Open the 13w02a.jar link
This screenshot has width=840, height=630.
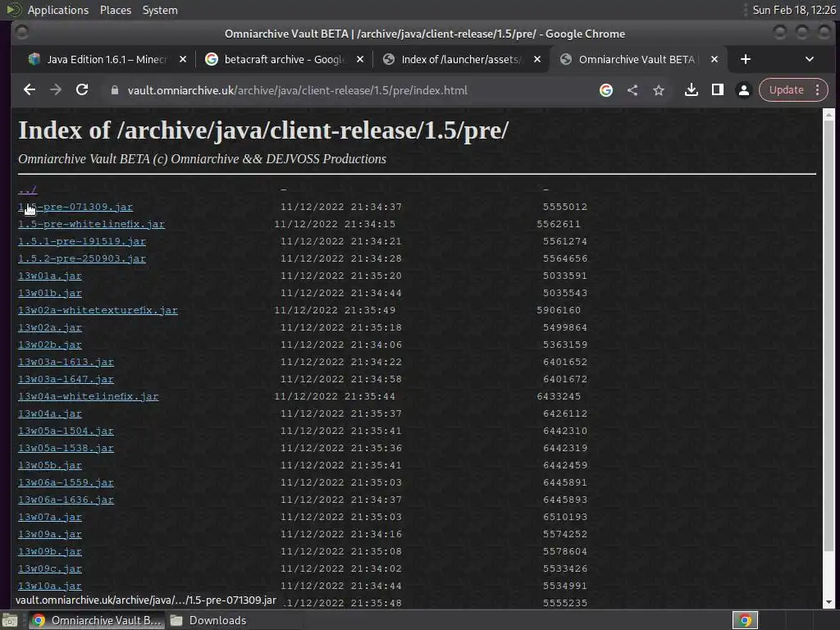tap(50, 327)
